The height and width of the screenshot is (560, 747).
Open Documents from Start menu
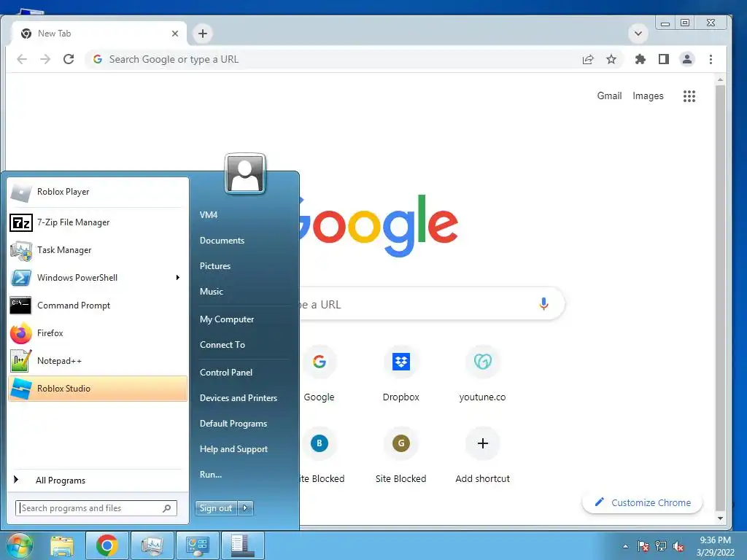pyautogui.click(x=222, y=241)
